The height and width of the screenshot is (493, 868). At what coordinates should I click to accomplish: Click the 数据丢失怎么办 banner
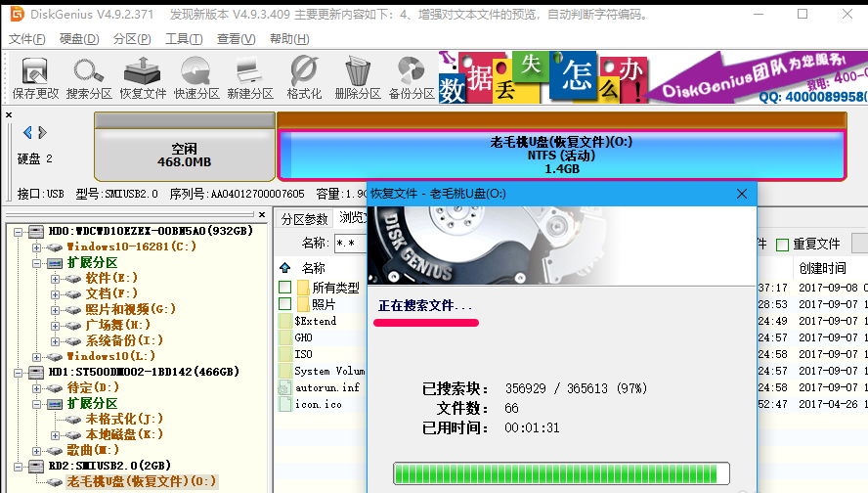point(543,77)
